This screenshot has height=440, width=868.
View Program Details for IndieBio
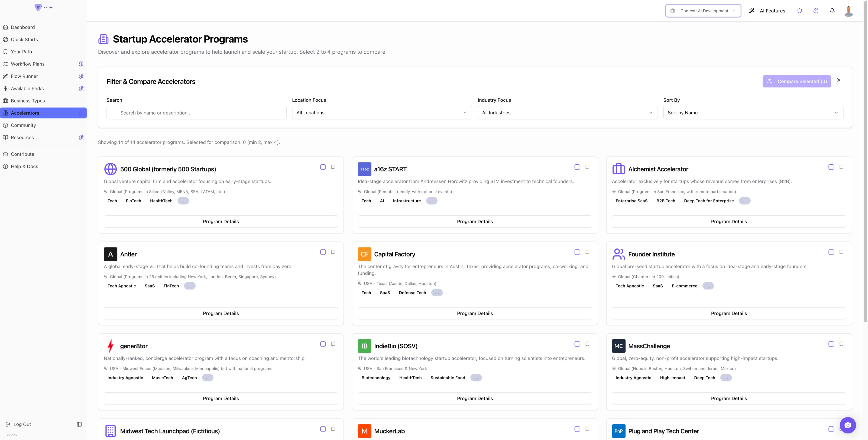[474, 398]
